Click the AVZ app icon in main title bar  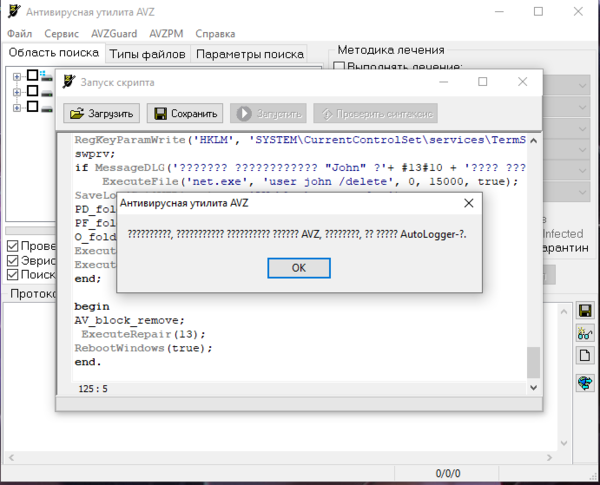(x=14, y=11)
